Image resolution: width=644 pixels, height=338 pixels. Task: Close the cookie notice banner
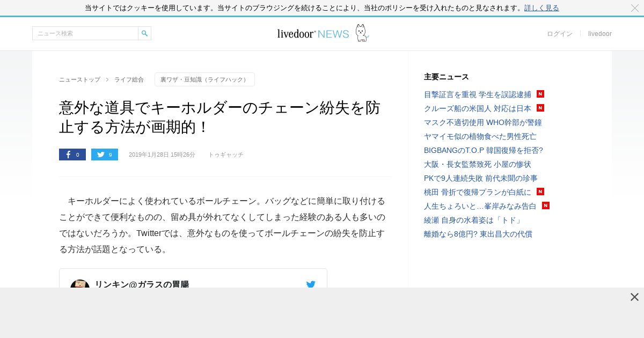point(635,8)
